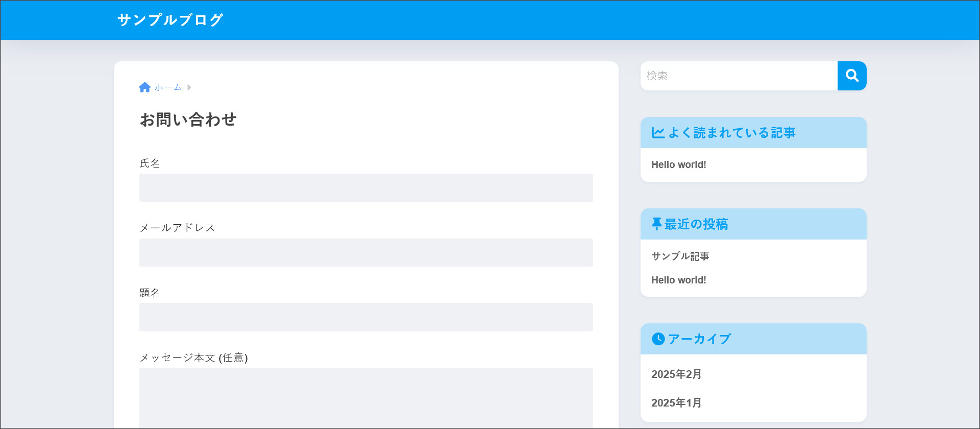Click into the 氏名 name field

click(366, 187)
